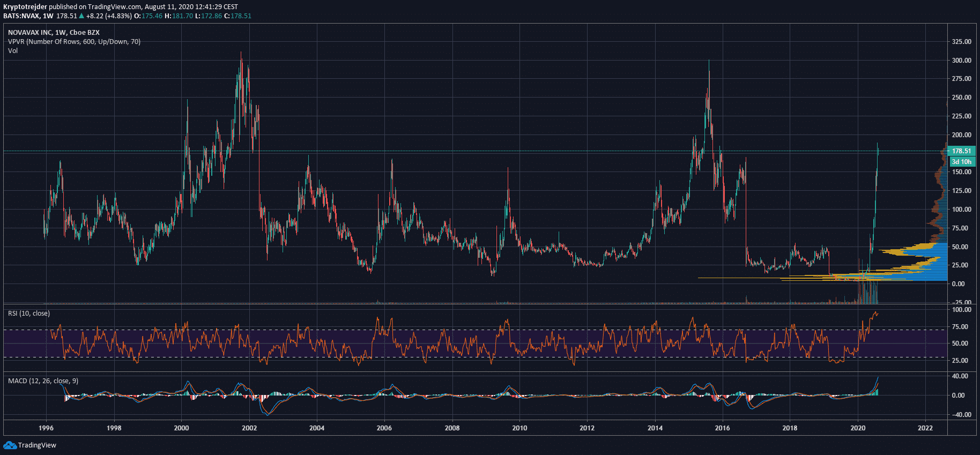Click the 300.00 price axis level

961,61
